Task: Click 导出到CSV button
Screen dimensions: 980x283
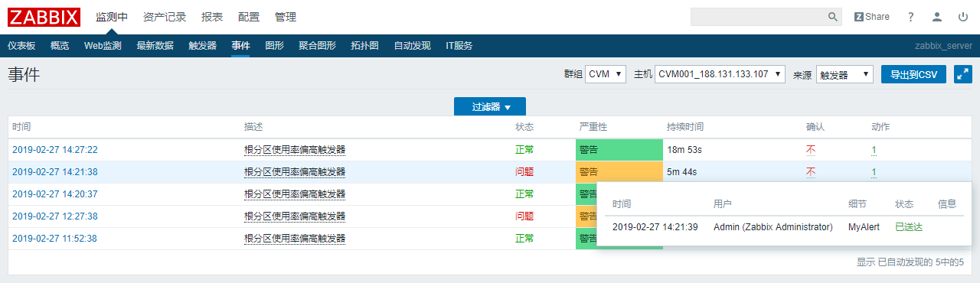Action: coord(913,74)
